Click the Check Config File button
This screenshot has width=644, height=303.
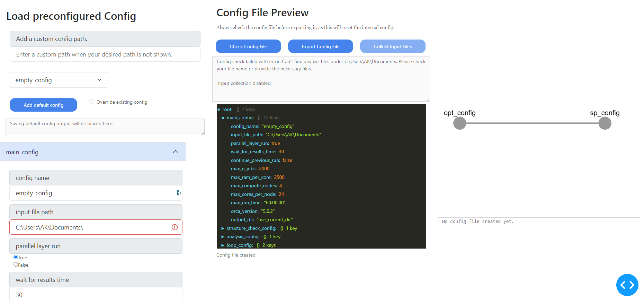coord(248,46)
